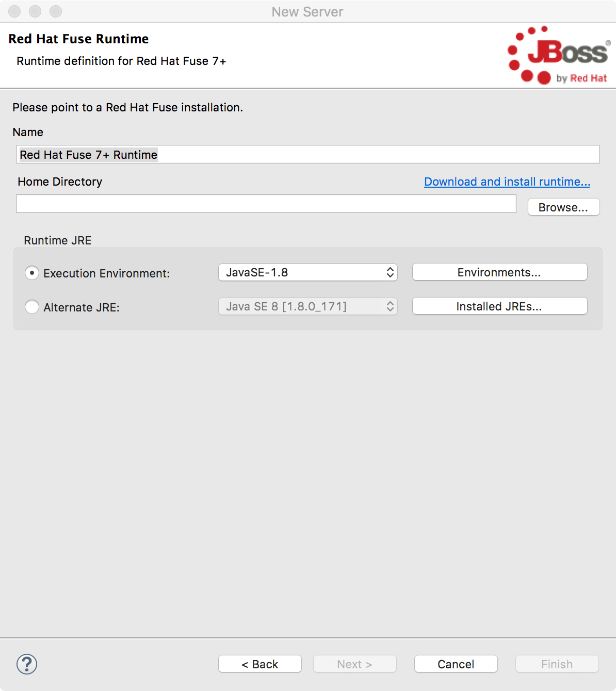Open the Environments dialog

point(499,272)
